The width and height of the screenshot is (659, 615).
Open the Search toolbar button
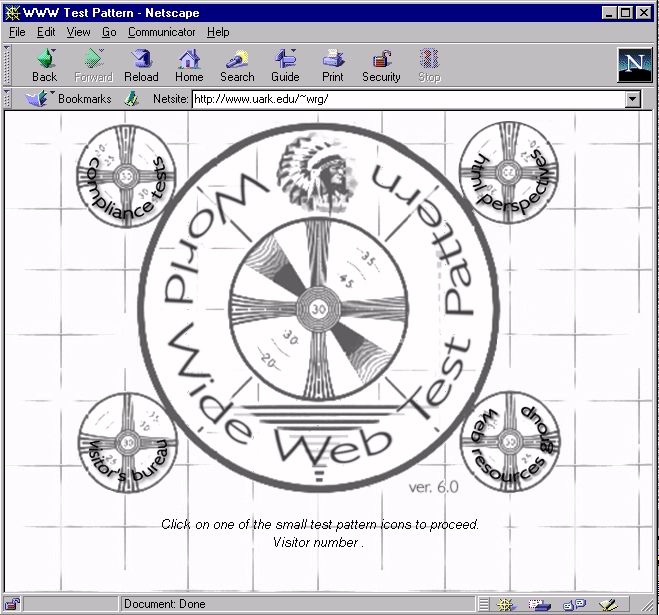pyautogui.click(x=237, y=65)
